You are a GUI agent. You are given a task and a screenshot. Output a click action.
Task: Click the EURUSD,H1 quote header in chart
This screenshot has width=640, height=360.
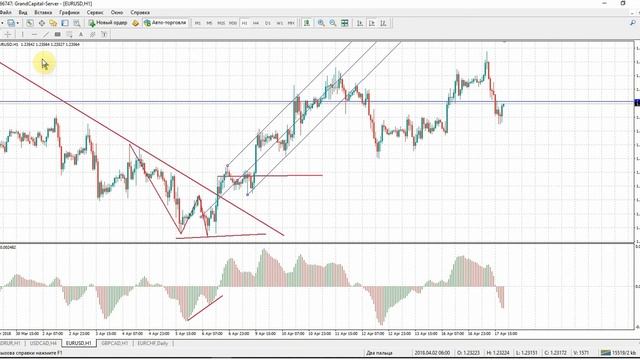click(x=40, y=44)
